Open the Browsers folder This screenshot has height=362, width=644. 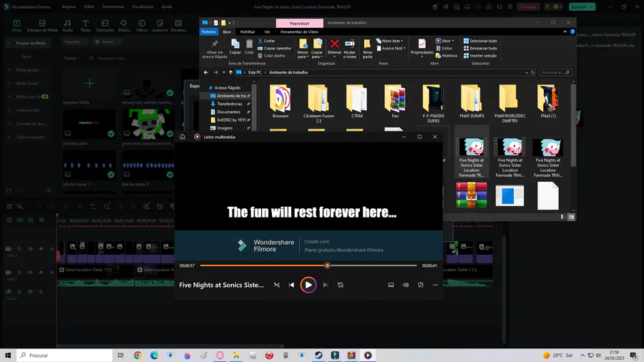[x=280, y=102]
